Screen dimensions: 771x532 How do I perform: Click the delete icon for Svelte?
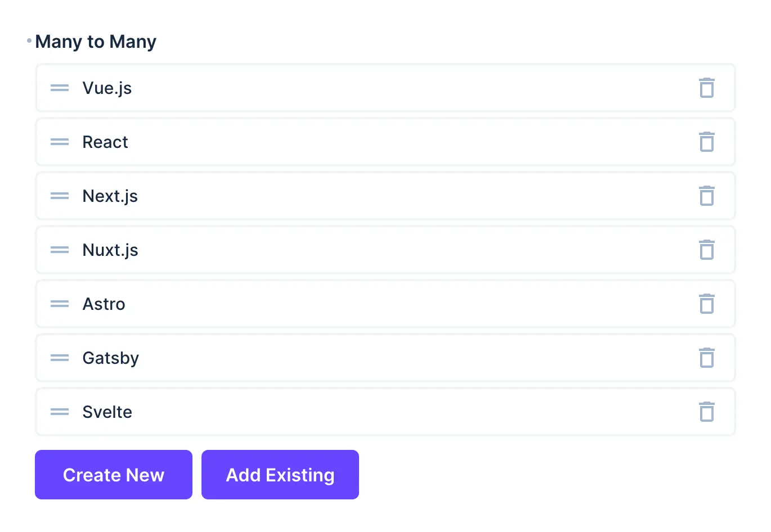(707, 412)
